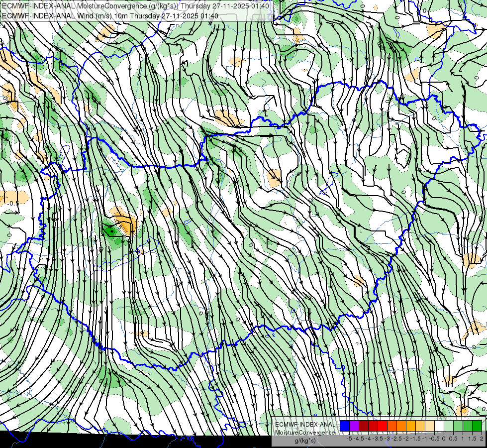Click the blue legend color swatch
The image size is (487, 448).
point(345,426)
